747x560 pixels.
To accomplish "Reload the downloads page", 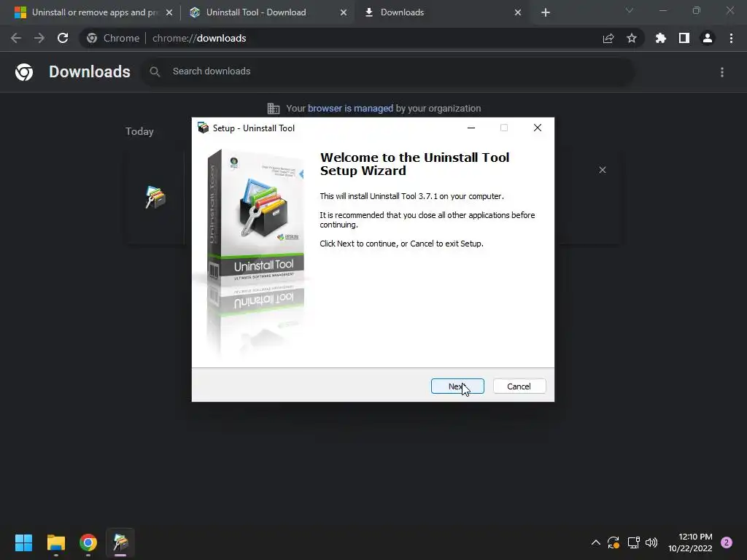I will click(x=63, y=38).
